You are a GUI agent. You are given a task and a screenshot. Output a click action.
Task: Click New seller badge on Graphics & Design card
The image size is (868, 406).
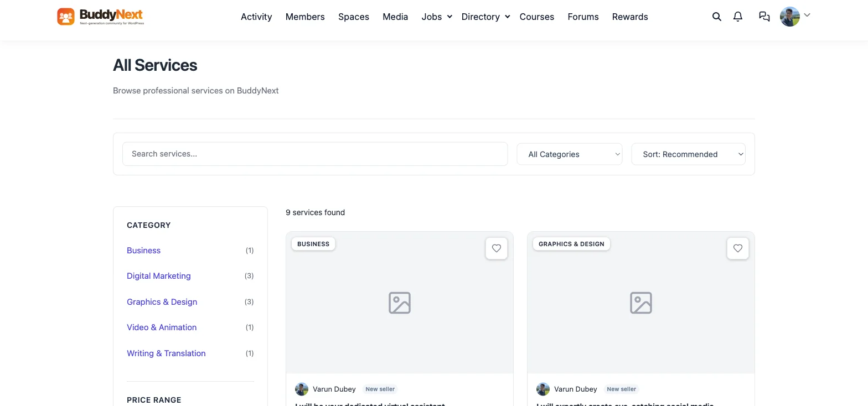(622, 389)
